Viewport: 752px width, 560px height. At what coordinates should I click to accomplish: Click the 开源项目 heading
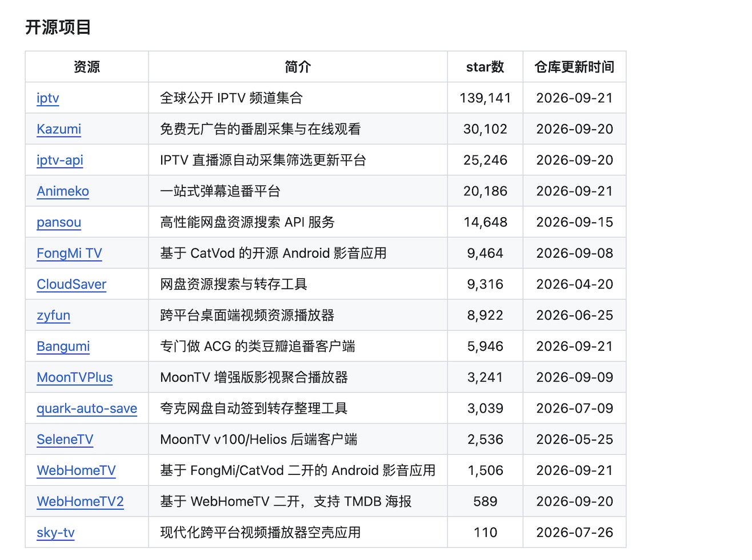[x=58, y=27]
